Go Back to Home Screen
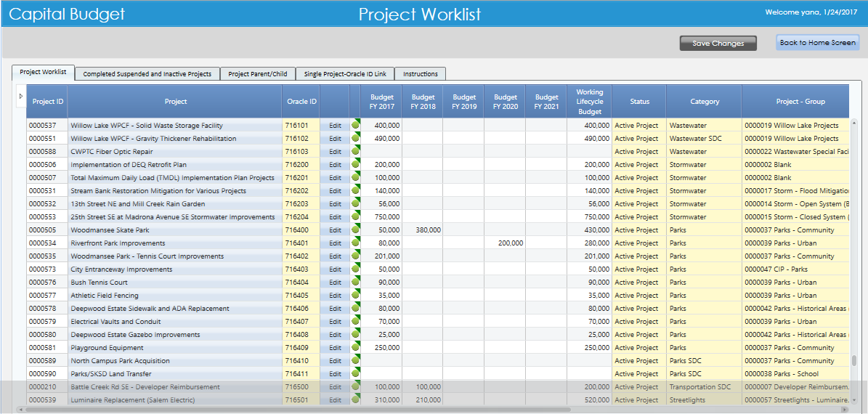Image resolution: width=868 pixels, height=414 pixels. 818,43
